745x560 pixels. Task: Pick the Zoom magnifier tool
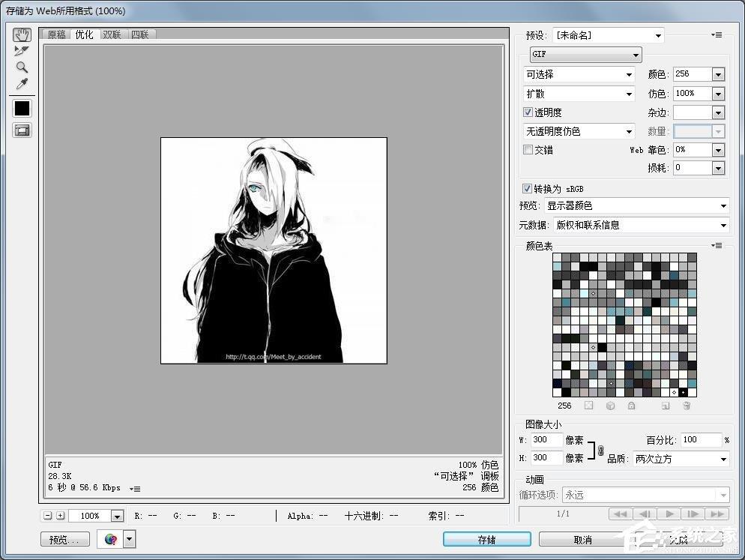tap(22, 67)
